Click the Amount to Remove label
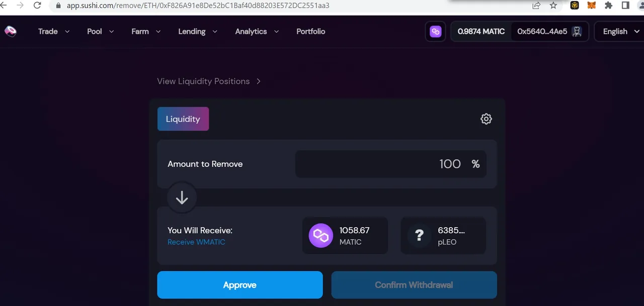The width and height of the screenshot is (644, 306). (x=205, y=164)
